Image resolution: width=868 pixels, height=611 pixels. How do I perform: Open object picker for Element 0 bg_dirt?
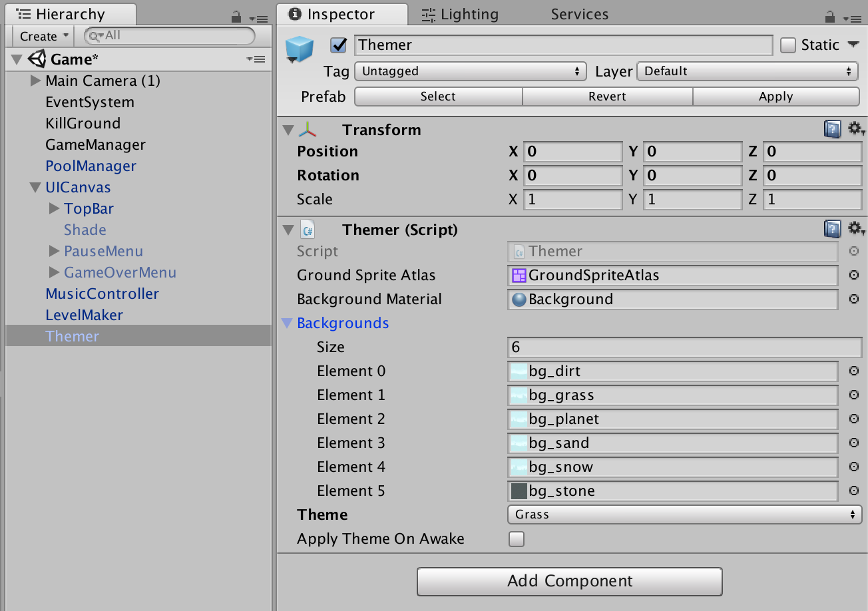854,371
